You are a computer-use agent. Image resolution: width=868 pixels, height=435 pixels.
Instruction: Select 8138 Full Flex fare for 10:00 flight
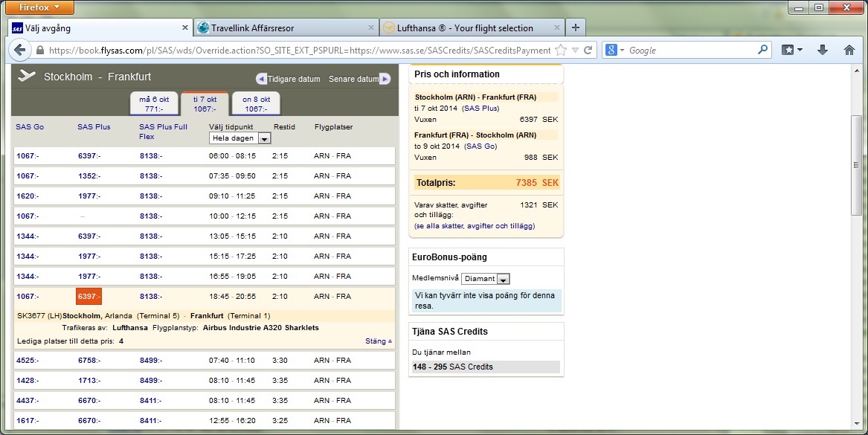tap(151, 216)
